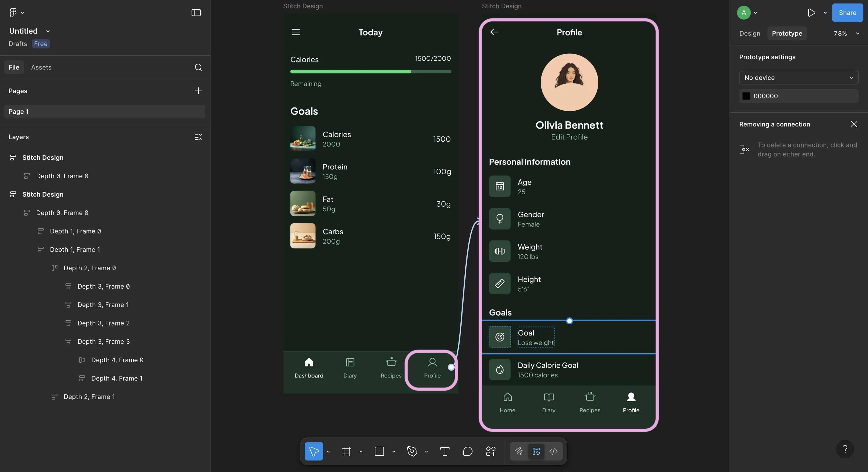Switch to Dev Mode toggle
The image size is (868, 472).
click(553, 451)
